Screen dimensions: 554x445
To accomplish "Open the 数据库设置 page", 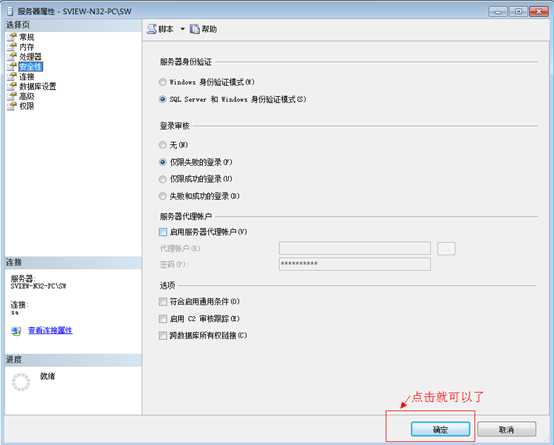I will [x=37, y=86].
